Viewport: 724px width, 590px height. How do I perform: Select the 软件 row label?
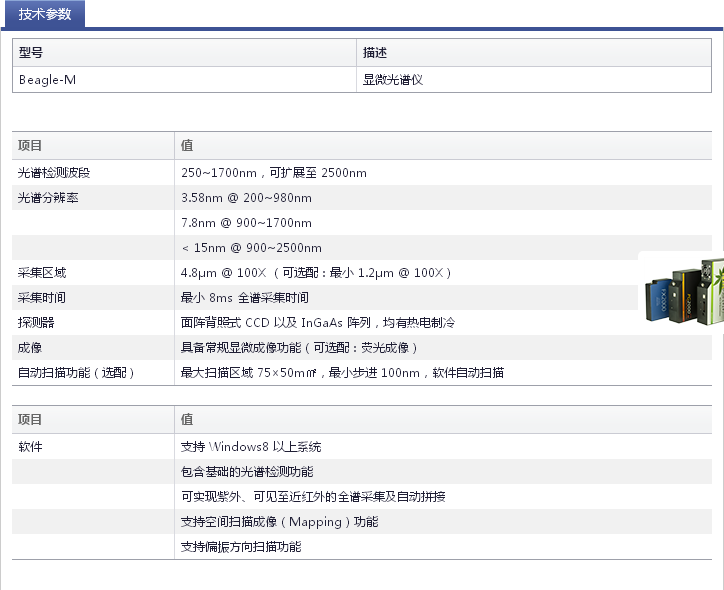[x=31, y=447]
